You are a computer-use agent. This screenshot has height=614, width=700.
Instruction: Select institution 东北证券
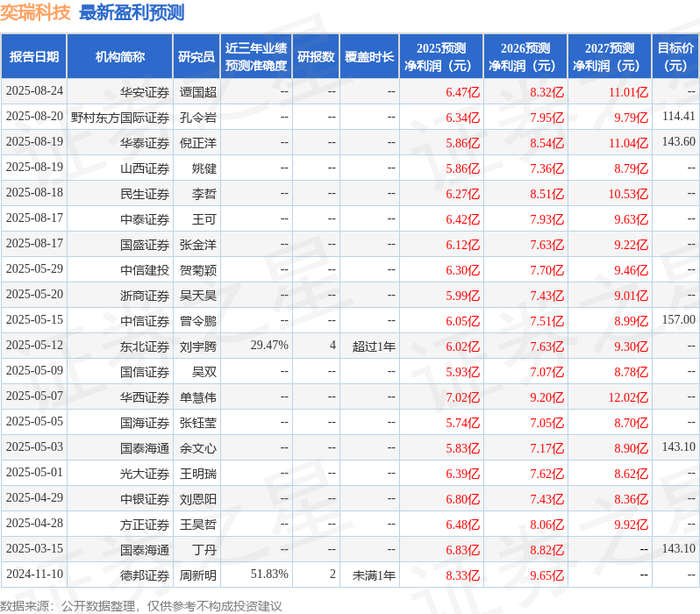click(145, 347)
